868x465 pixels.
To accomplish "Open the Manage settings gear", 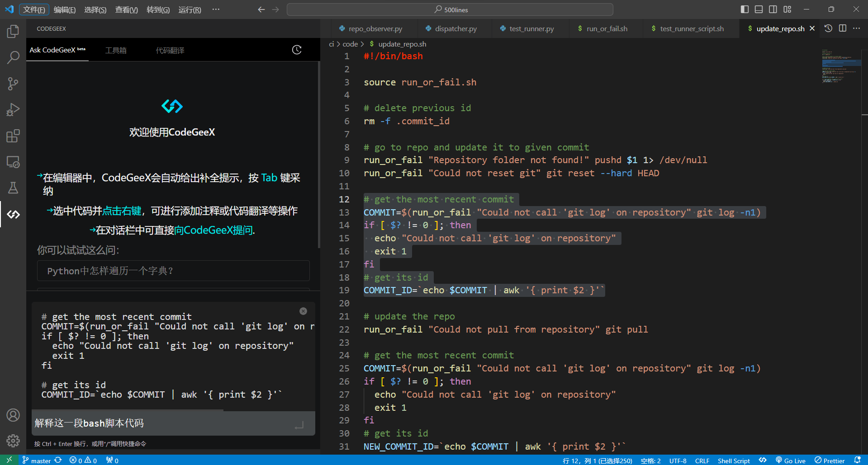I will 13,441.
